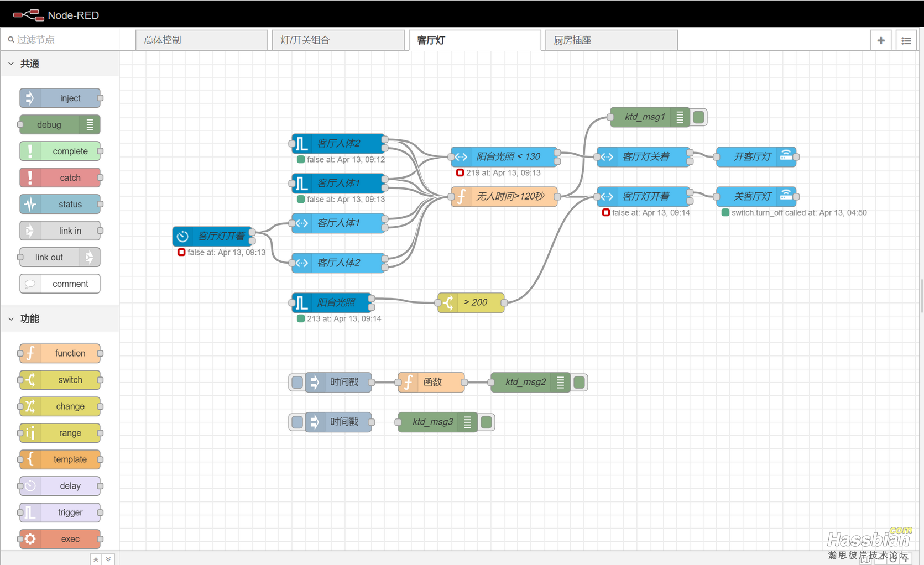
Task: Select the upper 客厅人体1 trigger node
Action: click(338, 183)
